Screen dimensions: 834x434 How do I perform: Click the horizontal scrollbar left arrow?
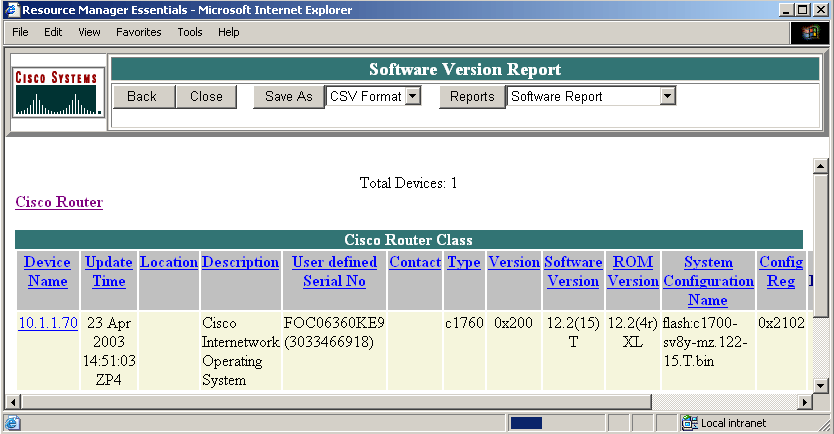click(13, 402)
